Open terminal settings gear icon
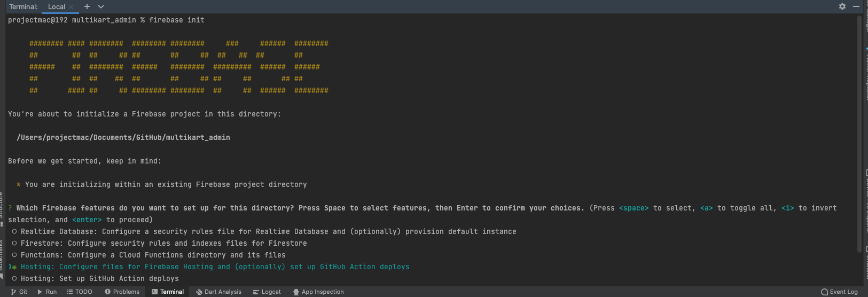The height and width of the screenshot is (297, 868). [842, 6]
